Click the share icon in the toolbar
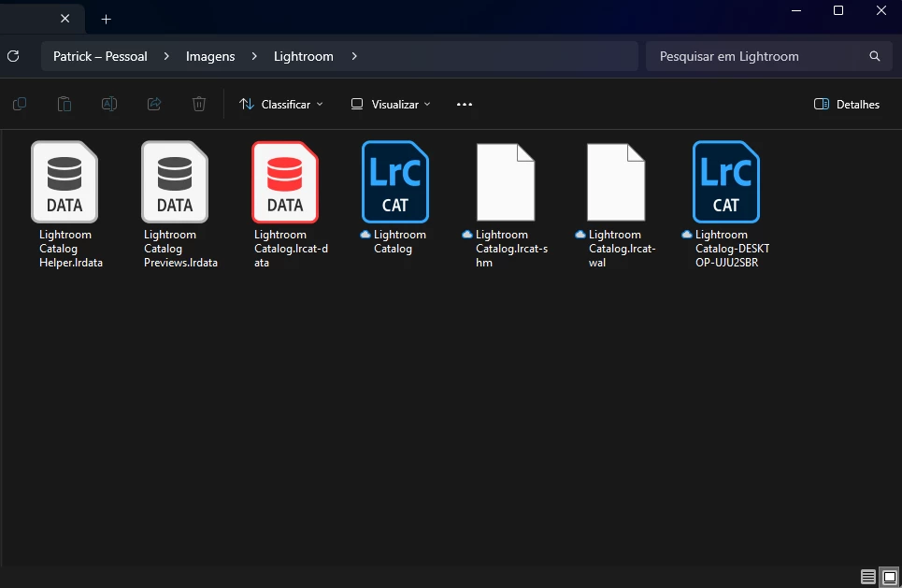Image resolution: width=902 pixels, height=588 pixels. click(x=154, y=104)
